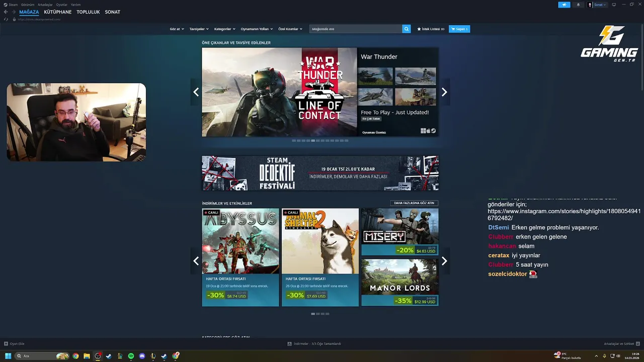This screenshot has width=644, height=362.
Task: Click the Instagram stories link in chat
Action: (x=564, y=215)
